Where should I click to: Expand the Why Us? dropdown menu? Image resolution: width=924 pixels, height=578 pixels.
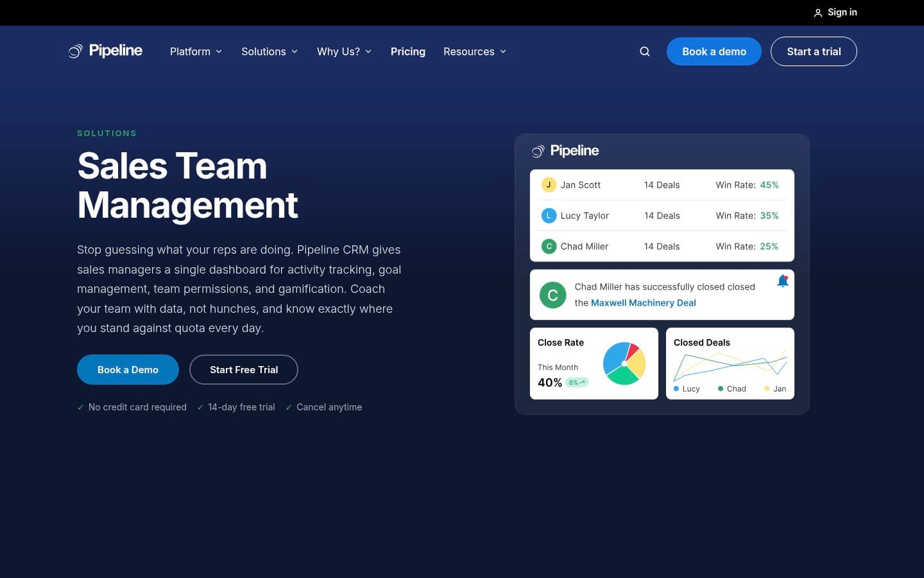[x=344, y=51]
